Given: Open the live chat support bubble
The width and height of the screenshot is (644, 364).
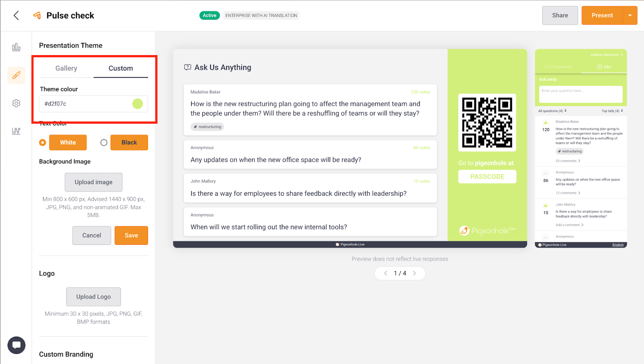Looking at the screenshot, I should click(17, 345).
